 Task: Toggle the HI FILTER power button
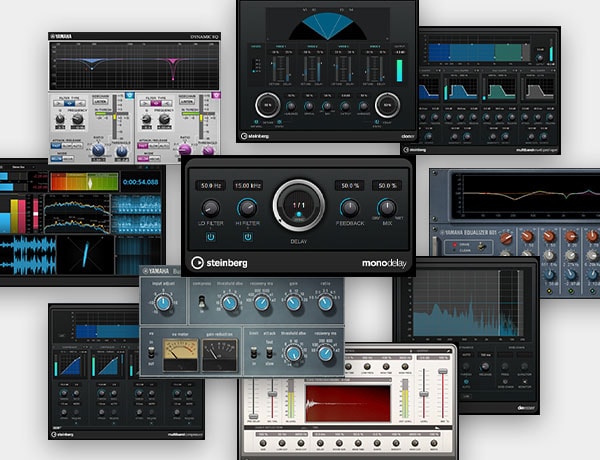pyautogui.click(x=246, y=237)
